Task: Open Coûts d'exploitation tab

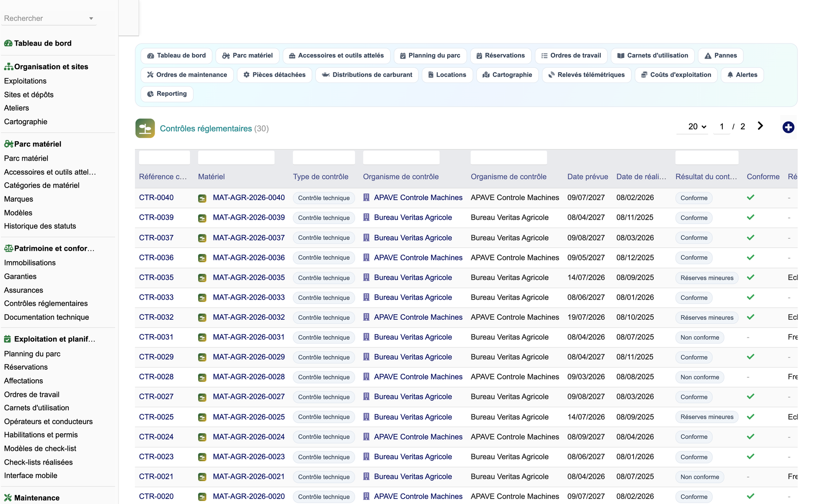Action: click(x=676, y=75)
